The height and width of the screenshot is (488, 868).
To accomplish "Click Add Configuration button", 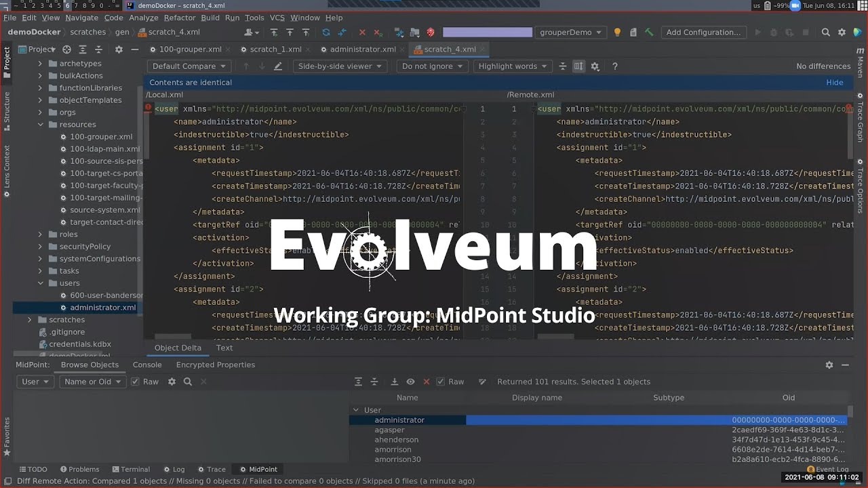I will 703,32.
